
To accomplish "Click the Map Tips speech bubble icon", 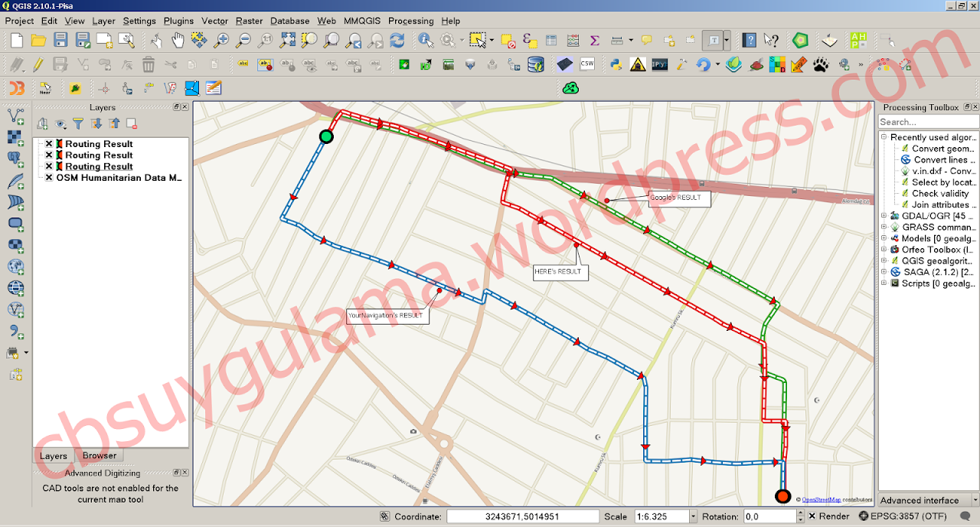I will click(x=647, y=40).
